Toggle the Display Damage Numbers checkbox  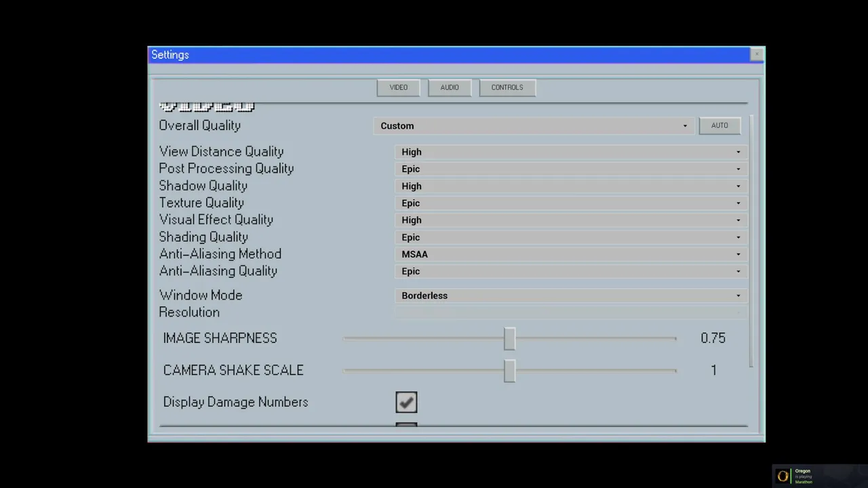pyautogui.click(x=406, y=402)
